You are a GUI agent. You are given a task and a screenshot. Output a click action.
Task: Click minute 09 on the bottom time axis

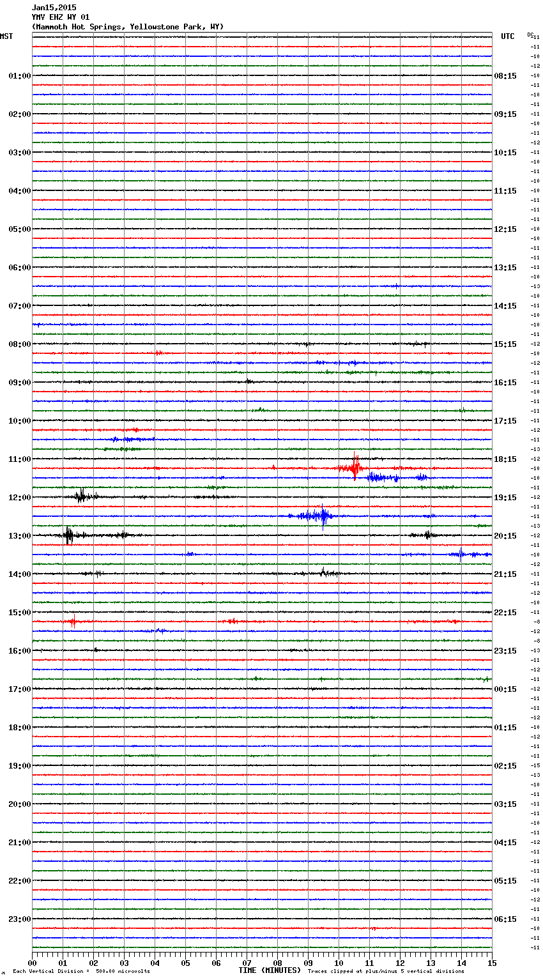click(x=308, y=963)
